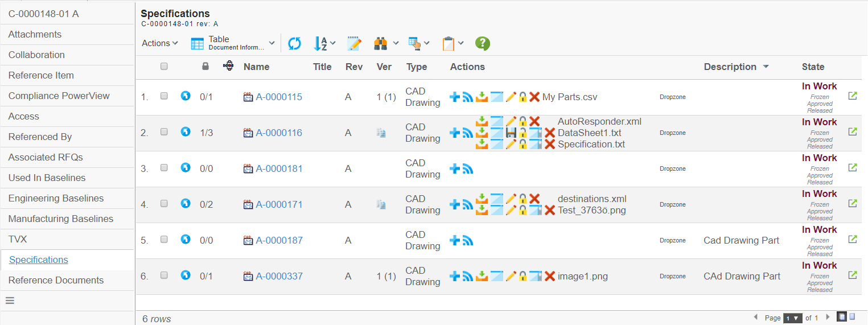Select the checkbox for row 6
Image resolution: width=868 pixels, height=325 pixels.
pyautogui.click(x=164, y=275)
